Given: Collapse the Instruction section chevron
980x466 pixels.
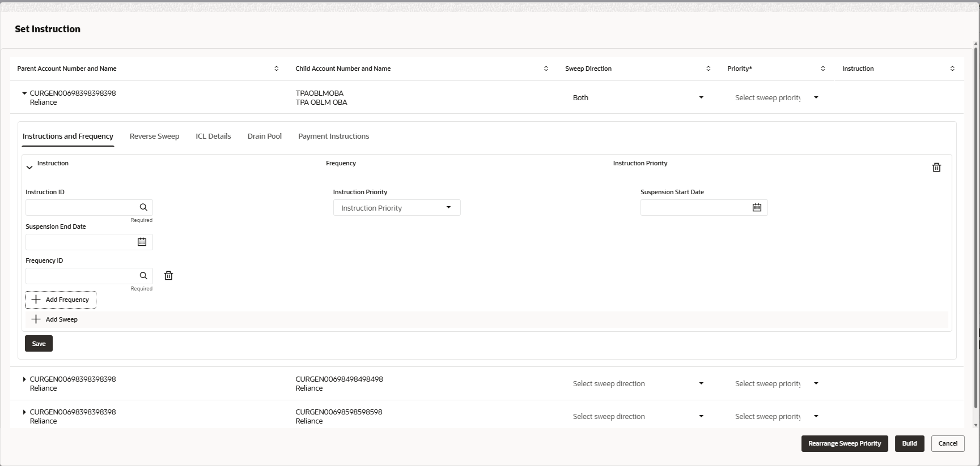Looking at the screenshot, I should [29, 168].
